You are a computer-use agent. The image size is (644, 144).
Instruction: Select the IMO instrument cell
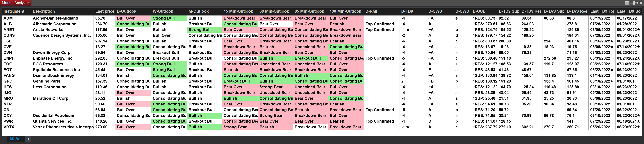point(16,93)
